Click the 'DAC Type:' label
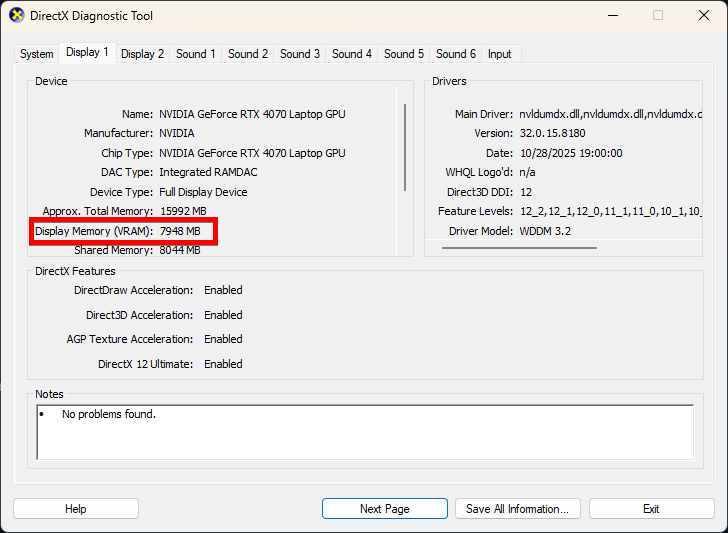728x533 pixels. click(x=127, y=172)
